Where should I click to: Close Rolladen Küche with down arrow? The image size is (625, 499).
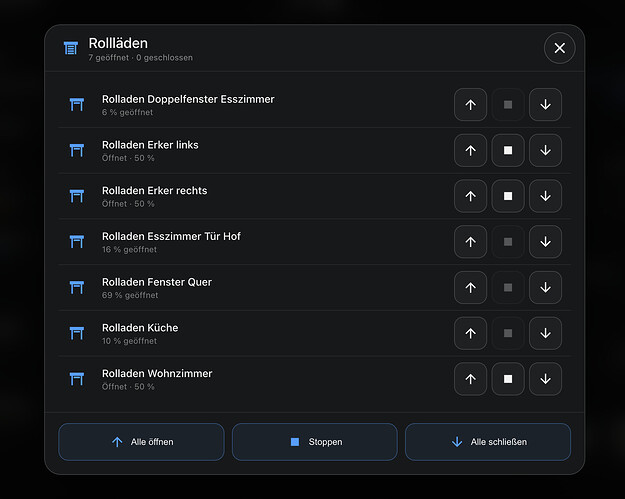(x=545, y=333)
